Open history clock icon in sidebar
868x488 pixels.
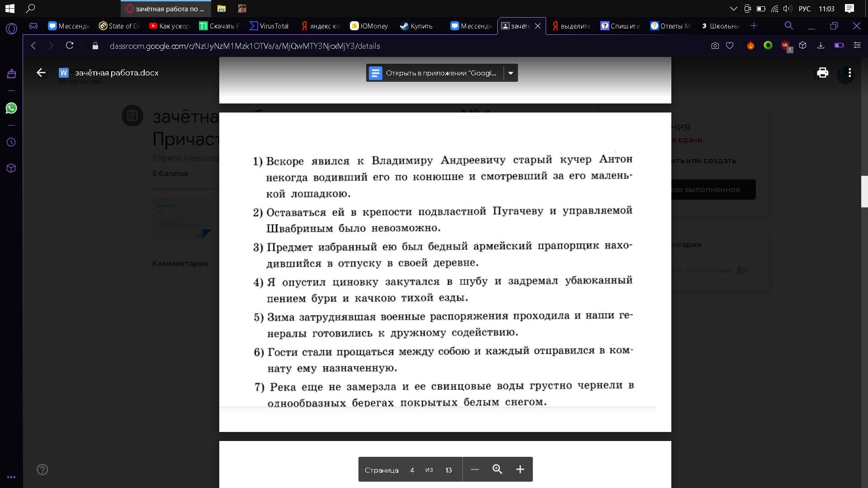click(11, 142)
